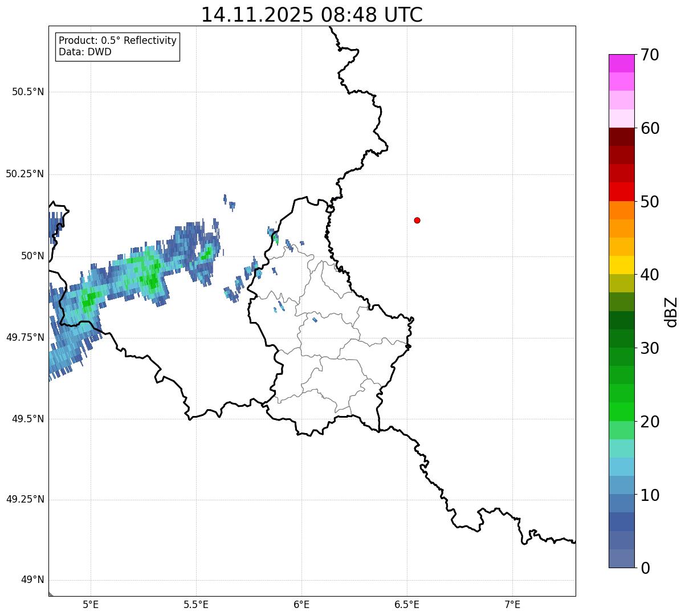Pick the bright green colorbar segment above 20

click(x=621, y=412)
